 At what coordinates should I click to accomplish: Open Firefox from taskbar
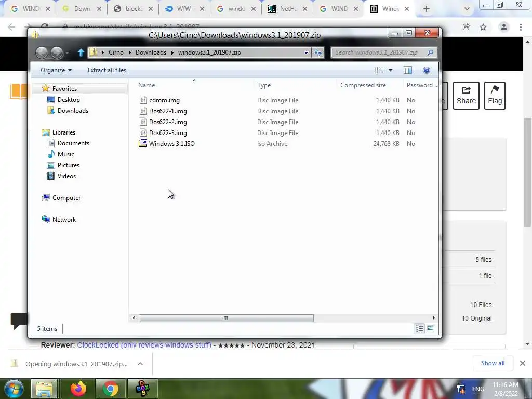(x=78, y=389)
